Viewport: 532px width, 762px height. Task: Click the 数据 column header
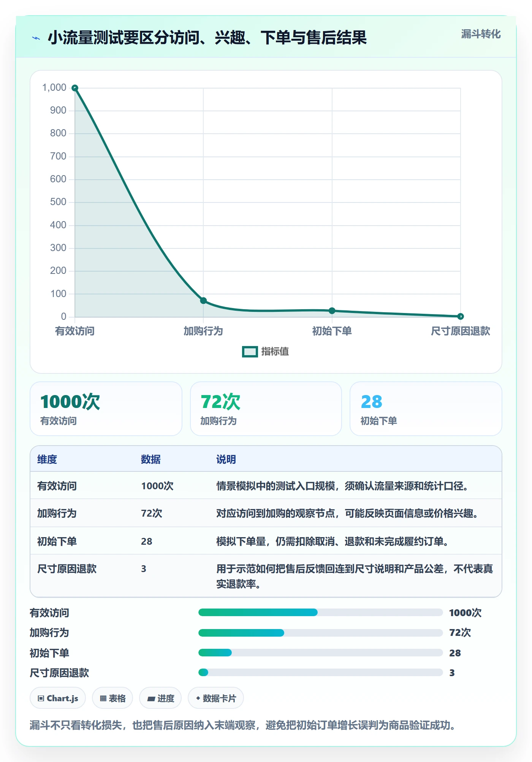click(151, 459)
